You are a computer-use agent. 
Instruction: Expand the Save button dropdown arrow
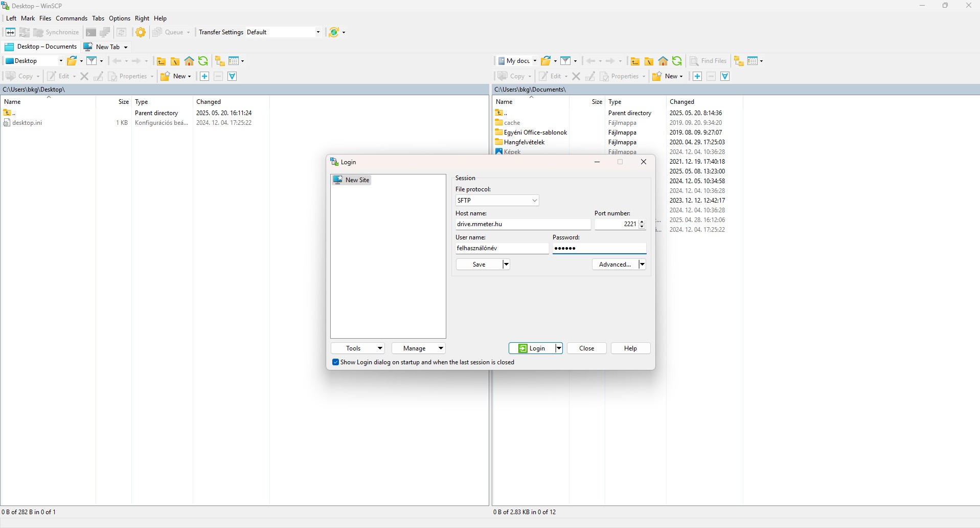click(x=506, y=265)
